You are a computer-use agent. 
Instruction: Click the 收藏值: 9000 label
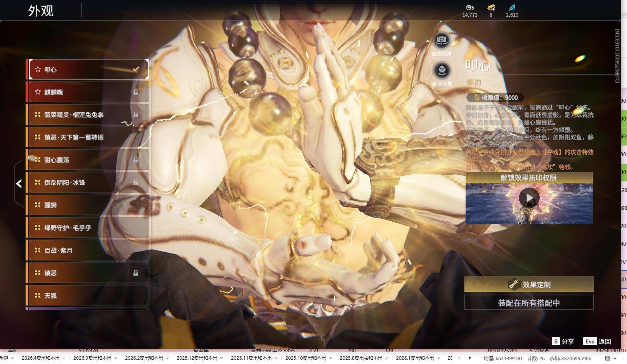500,98
